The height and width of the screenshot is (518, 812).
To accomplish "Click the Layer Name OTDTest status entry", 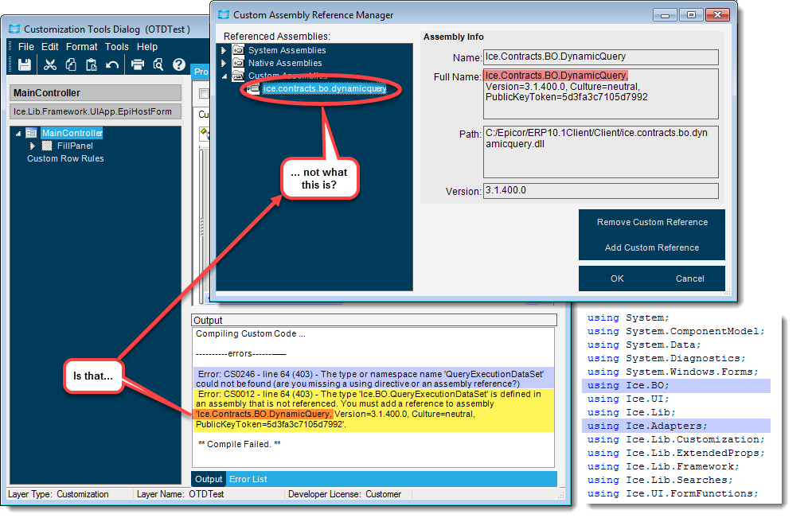I will coord(180,494).
